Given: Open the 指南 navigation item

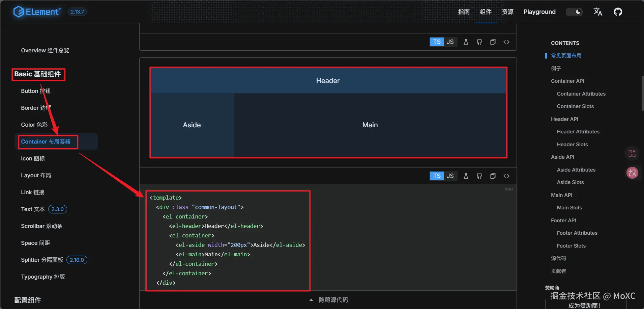Looking at the screenshot, I should click(464, 12).
